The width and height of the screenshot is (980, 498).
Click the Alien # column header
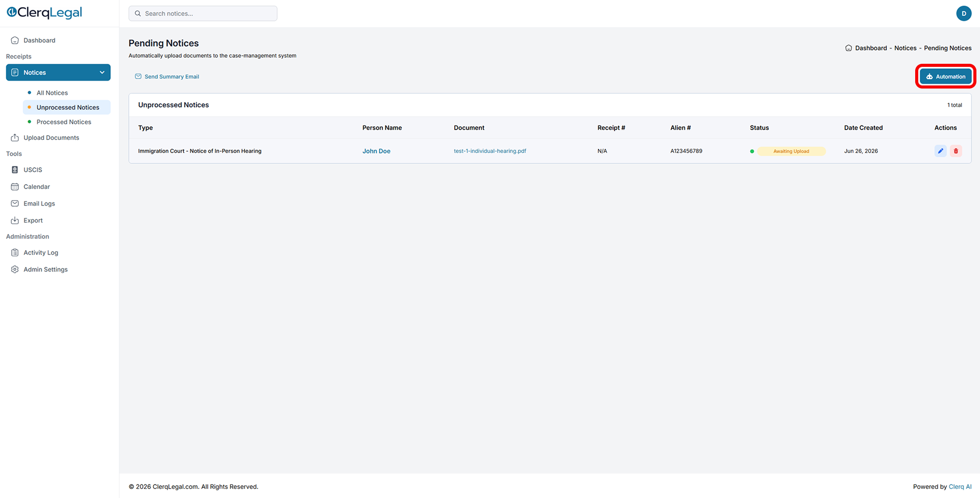(x=680, y=128)
